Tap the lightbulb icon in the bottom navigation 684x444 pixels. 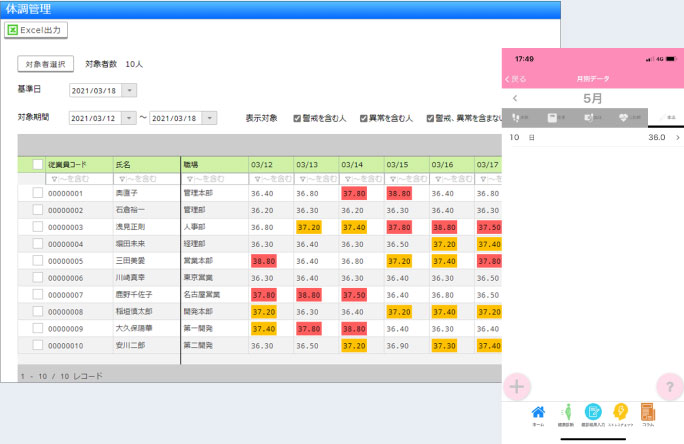pos(620,413)
